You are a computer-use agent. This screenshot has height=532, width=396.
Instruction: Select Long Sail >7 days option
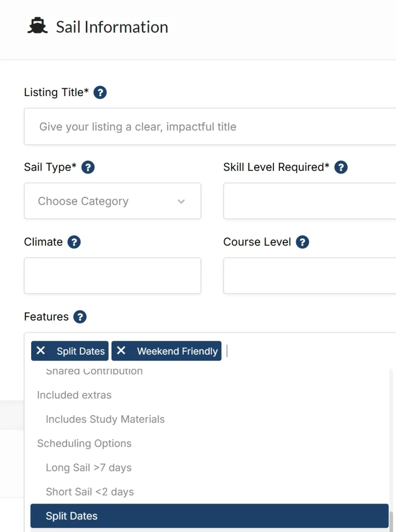coord(88,468)
